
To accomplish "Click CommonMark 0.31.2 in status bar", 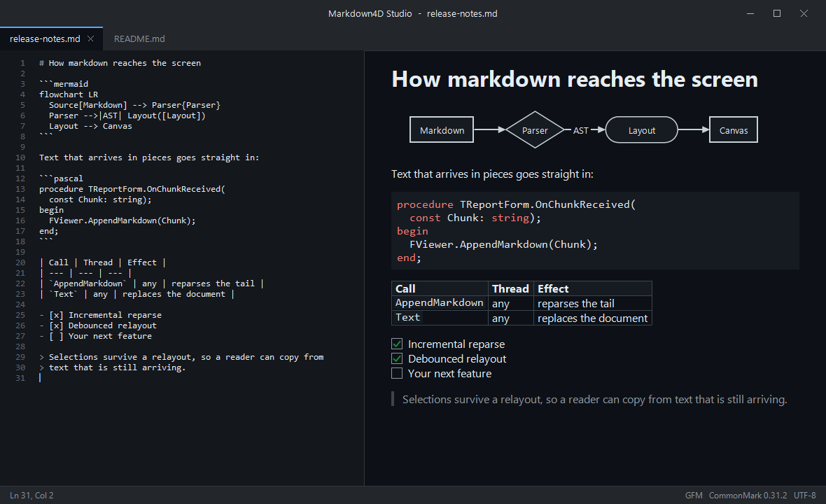I will pyautogui.click(x=748, y=496).
